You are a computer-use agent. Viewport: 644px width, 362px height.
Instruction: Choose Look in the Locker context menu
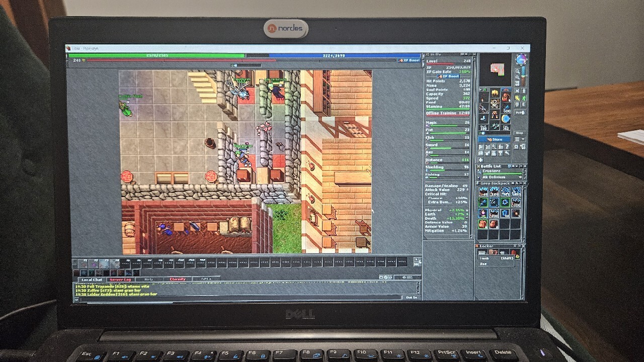click(496, 258)
